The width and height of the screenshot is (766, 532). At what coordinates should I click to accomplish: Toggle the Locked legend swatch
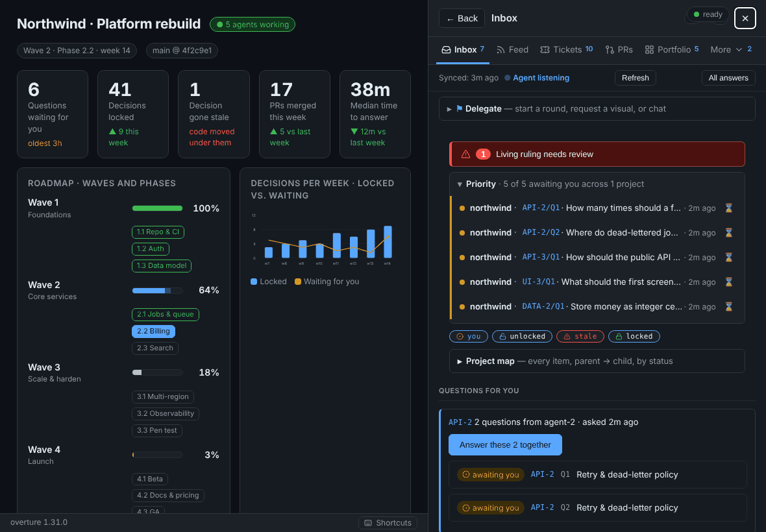point(254,282)
